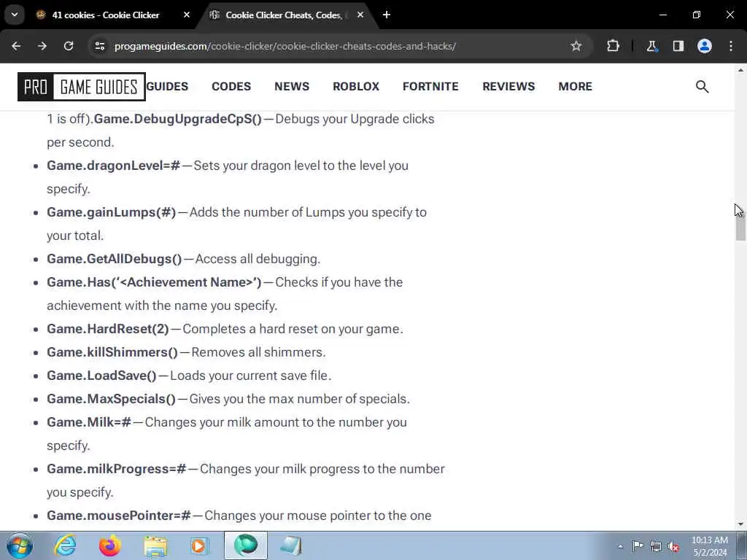This screenshot has width=747, height=560.
Task: Open the network tray icon
Action: 656,546
